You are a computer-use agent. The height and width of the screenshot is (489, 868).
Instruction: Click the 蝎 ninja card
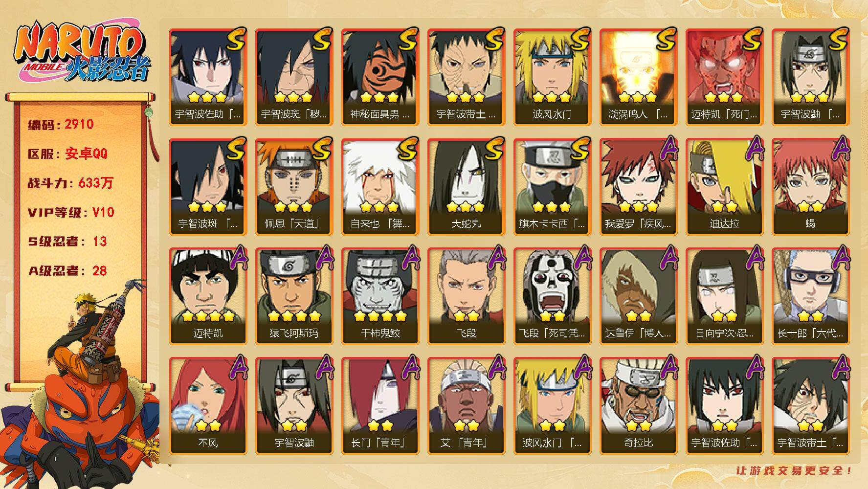(810, 187)
